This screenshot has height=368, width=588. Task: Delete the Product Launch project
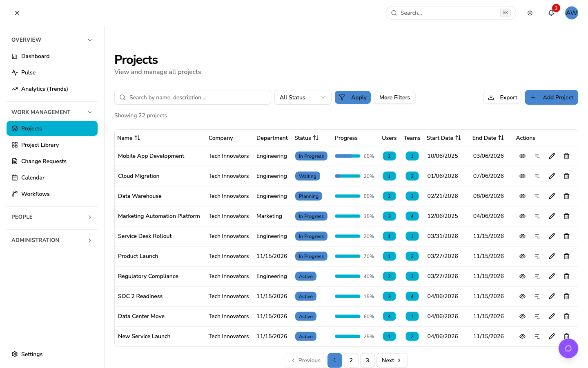click(566, 256)
